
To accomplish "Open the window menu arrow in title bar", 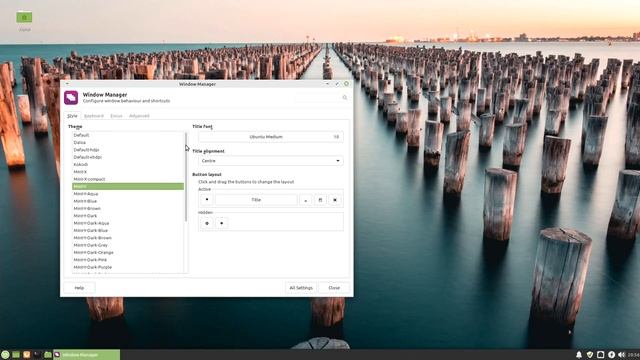I will [67, 84].
